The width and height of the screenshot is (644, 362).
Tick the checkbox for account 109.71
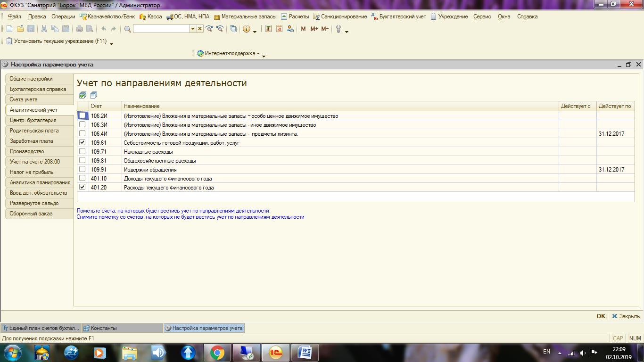(x=83, y=151)
